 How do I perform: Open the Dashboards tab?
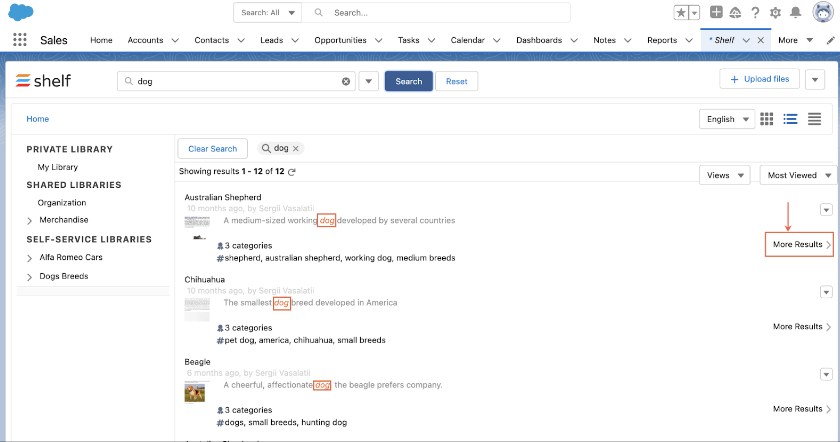539,40
